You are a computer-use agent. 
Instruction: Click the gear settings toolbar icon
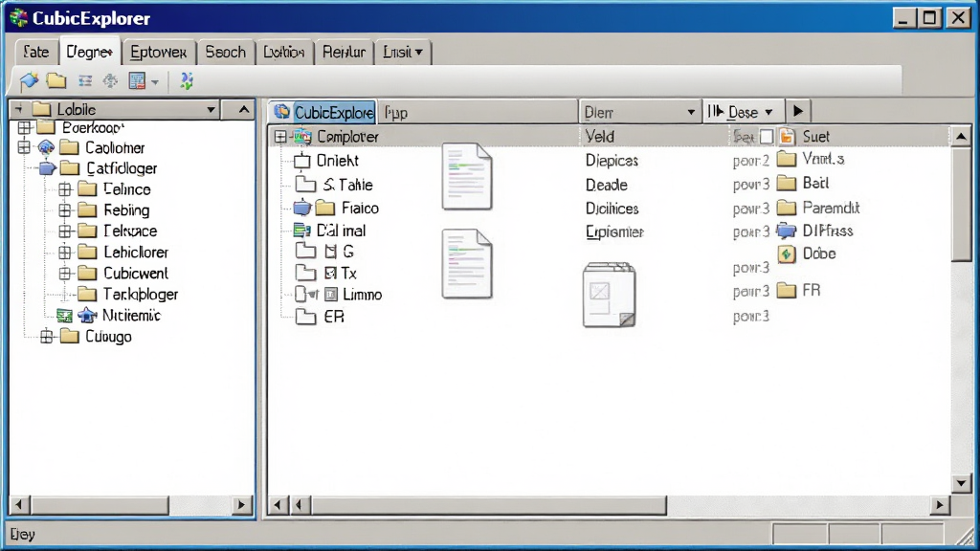110,80
